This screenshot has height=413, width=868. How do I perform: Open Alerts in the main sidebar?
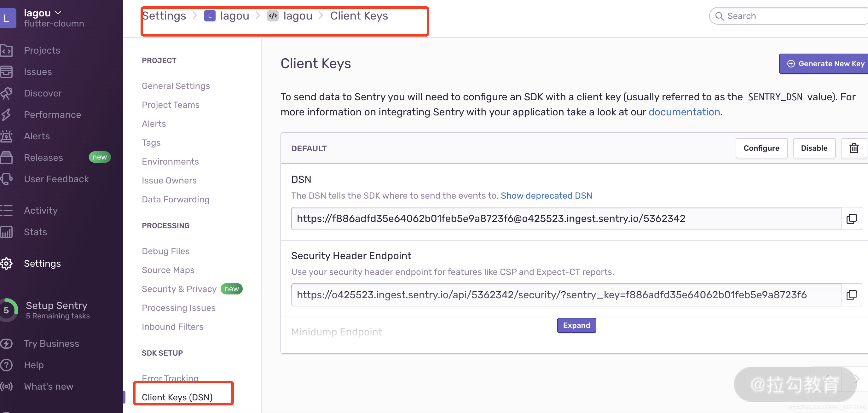click(x=37, y=136)
